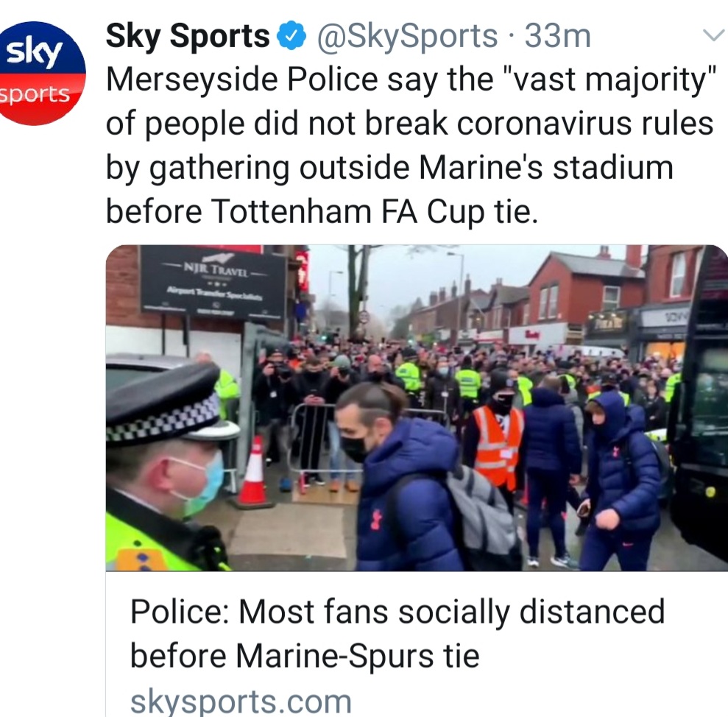This screenshot has height=717, width=728.
Task: Expand the tweet options chevron
Action: click(713, 36)
